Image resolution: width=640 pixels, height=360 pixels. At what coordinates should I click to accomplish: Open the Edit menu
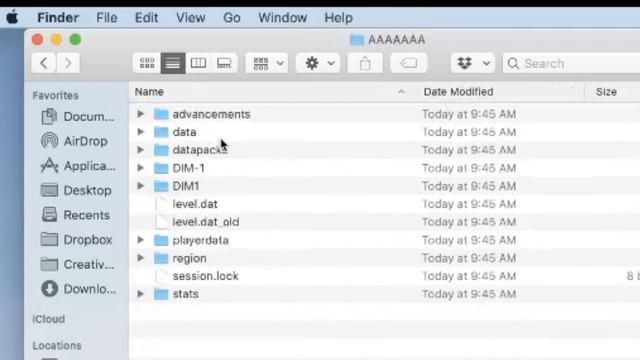tap(147, 18)
